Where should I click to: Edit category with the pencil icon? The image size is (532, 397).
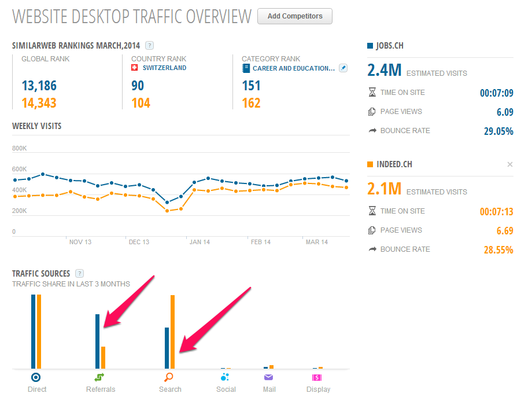[343, 68]
